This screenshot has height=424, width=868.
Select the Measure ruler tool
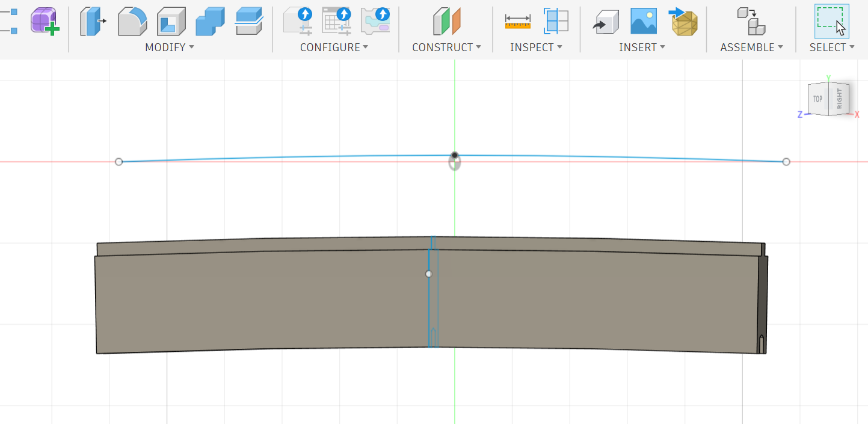517,21
